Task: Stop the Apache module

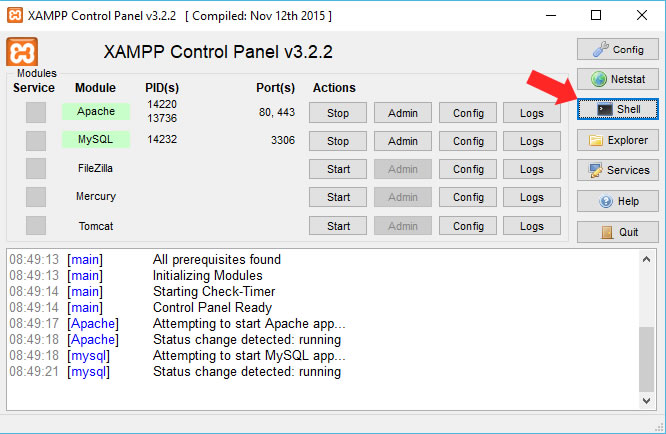Action: [338, 113]
